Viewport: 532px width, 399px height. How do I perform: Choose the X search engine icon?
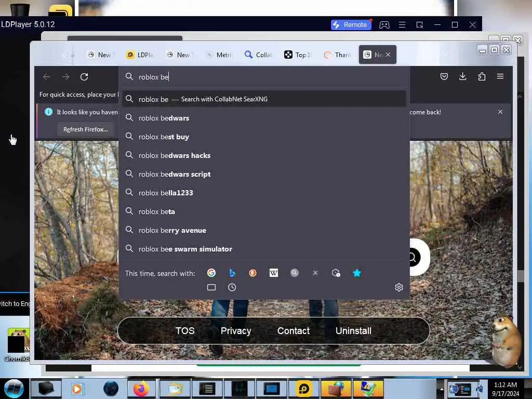(315, 273)
